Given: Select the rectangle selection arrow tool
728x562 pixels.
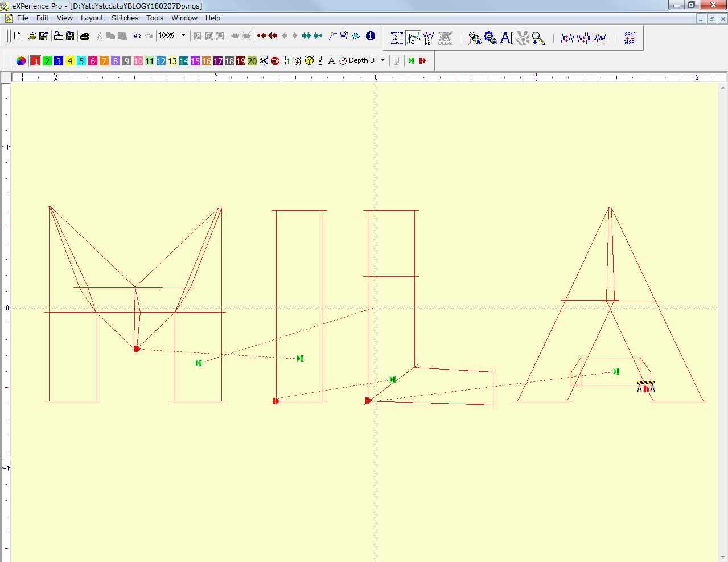Looking at the screenshot, I should pos(397,38).
